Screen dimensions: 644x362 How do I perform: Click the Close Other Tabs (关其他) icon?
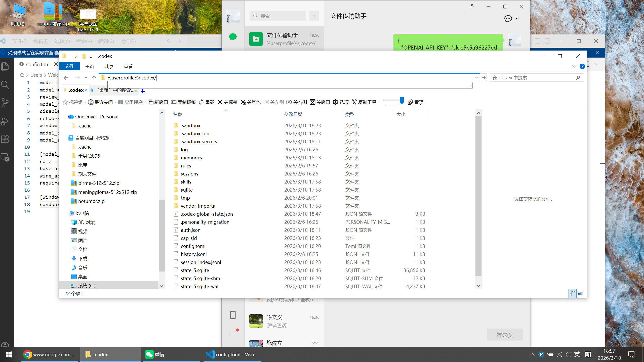coord(243,102)
